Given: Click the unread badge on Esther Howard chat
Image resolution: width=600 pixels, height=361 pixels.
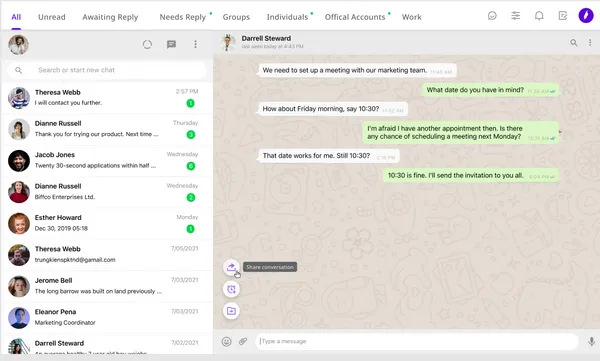Looking at the screenshot, I should 191,229.
